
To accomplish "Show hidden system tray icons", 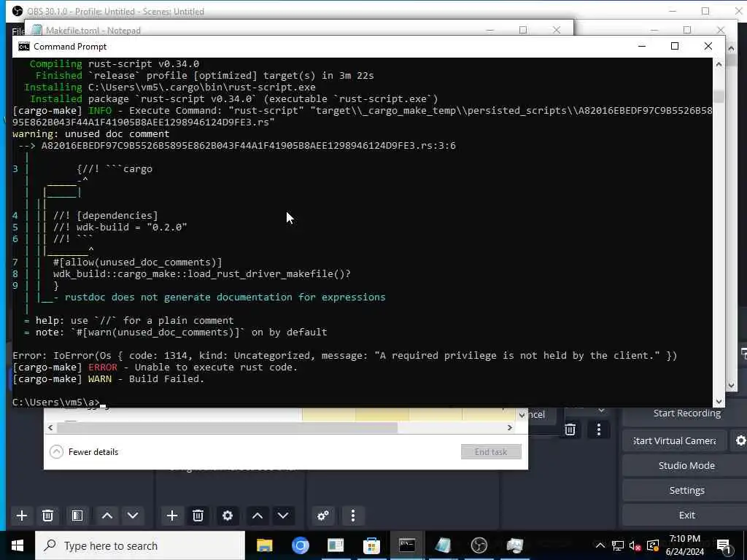I will coord(600,545).
